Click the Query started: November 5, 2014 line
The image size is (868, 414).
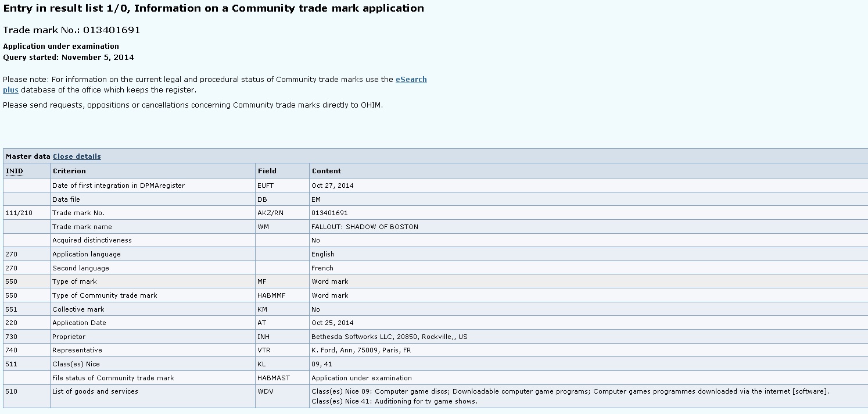[x=69, y=57]
